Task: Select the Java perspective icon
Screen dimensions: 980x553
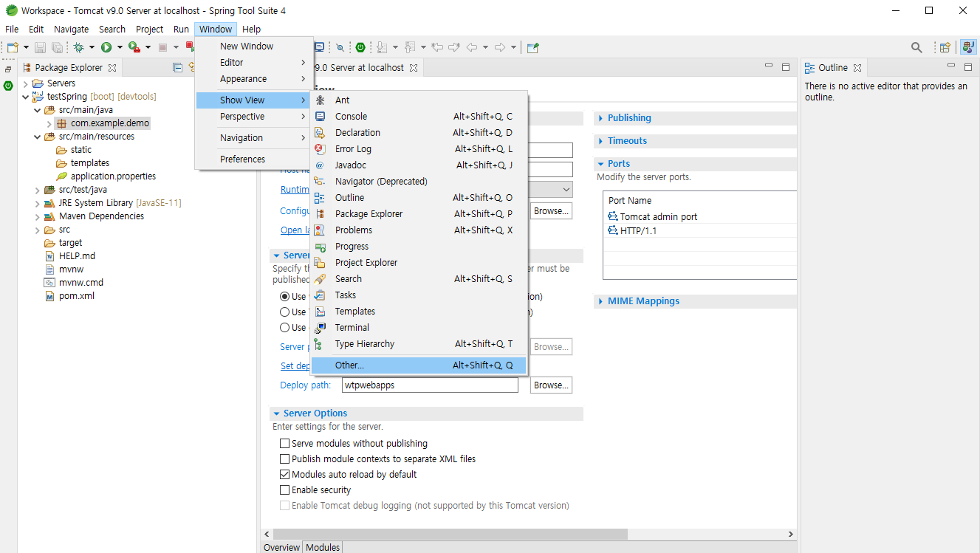Action: pyautogui.click(x=967, y=47)
